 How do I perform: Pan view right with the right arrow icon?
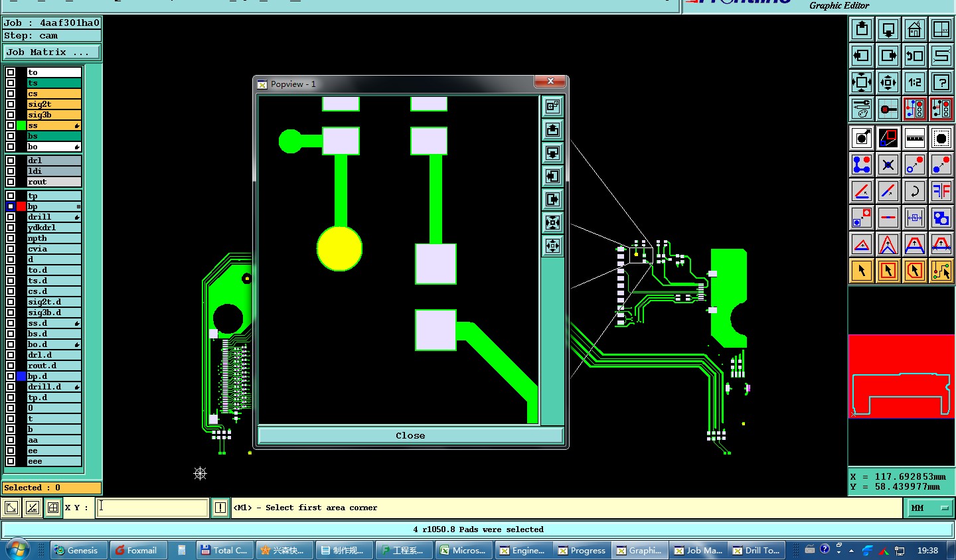pyautogui.click(x=888, y=56)
